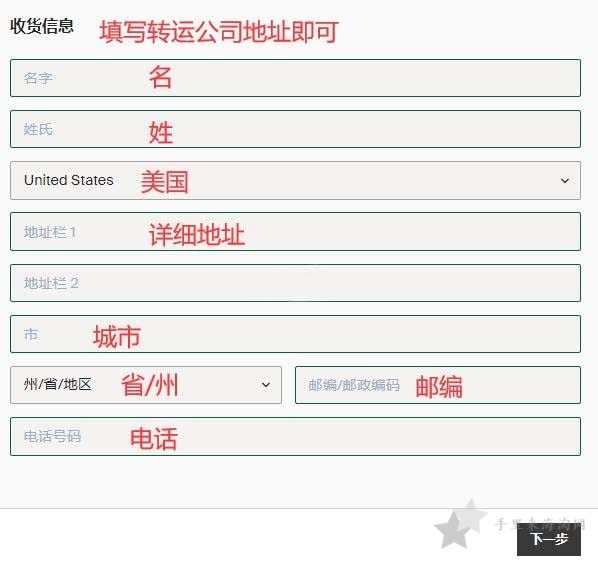The height and width of the screenshot is (563, 598).
Task: Click the 地址栏 1 address field
Action: (x=296, y=232)
